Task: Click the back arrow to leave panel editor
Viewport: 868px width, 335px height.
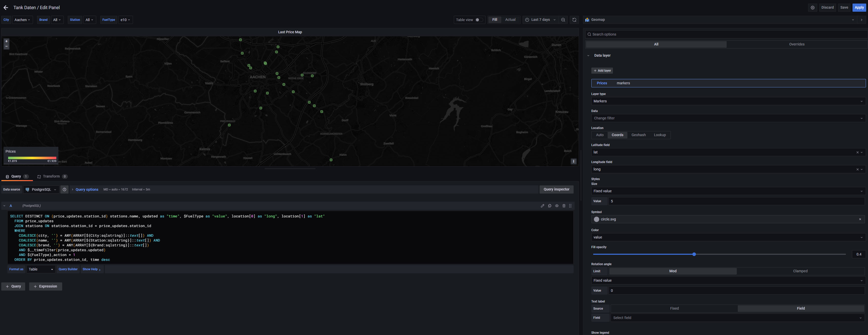Action: pos(6,7)
